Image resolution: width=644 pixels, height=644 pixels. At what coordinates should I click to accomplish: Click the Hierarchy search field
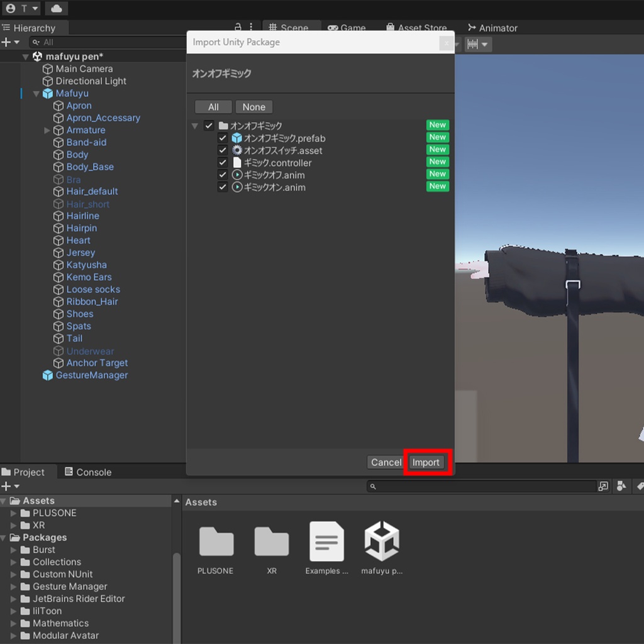pos(108,42)
